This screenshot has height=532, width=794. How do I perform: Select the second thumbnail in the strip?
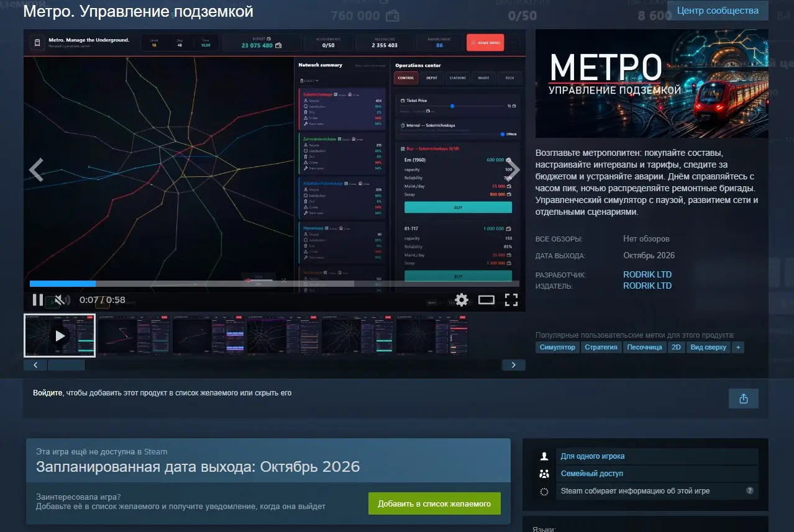pos(134,335)
